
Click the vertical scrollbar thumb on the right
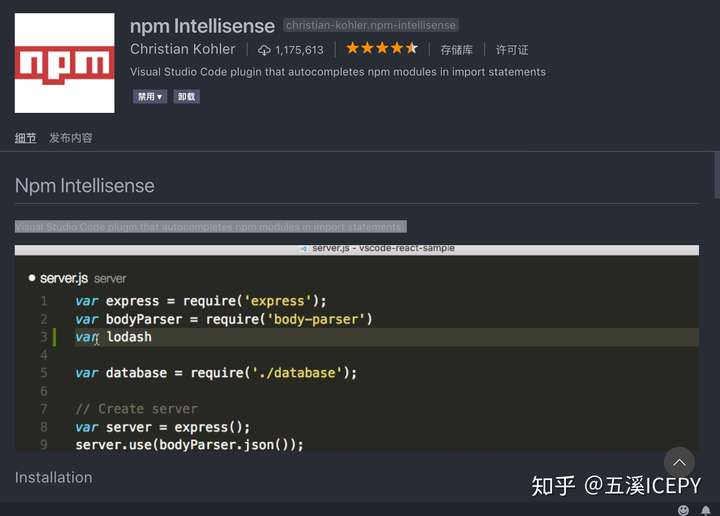[717, 175]
